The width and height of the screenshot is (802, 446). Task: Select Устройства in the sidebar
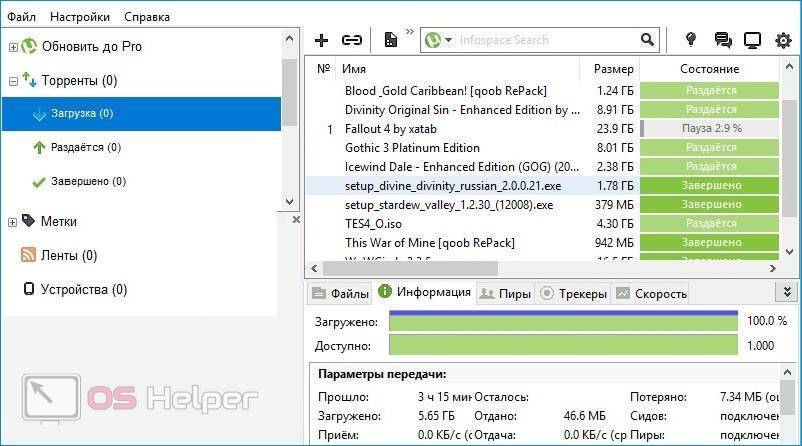point(83,290)
